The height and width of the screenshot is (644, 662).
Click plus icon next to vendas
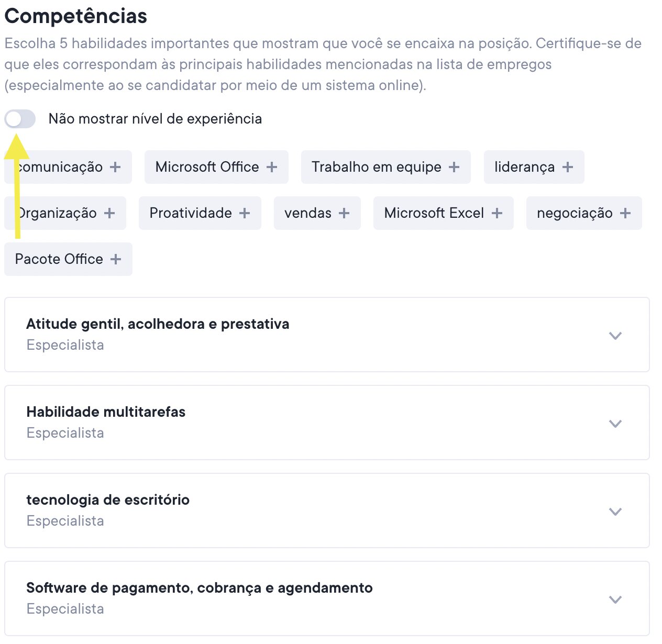pos(344,213)
